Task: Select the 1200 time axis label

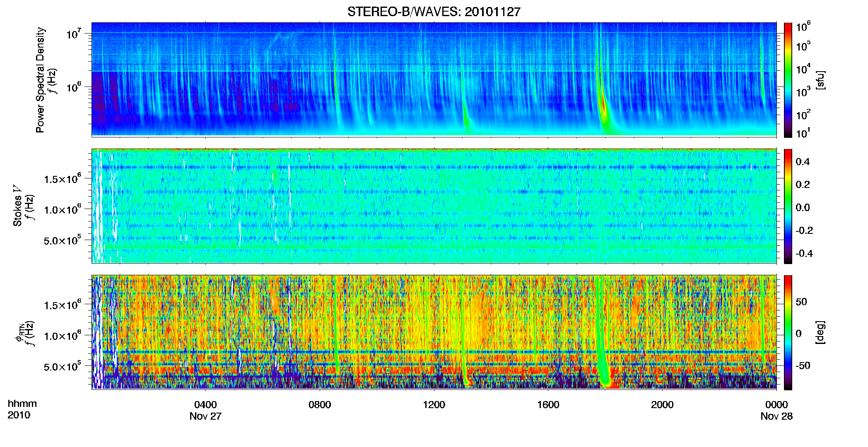Action: pyautogui.click(x=434, y=405)
